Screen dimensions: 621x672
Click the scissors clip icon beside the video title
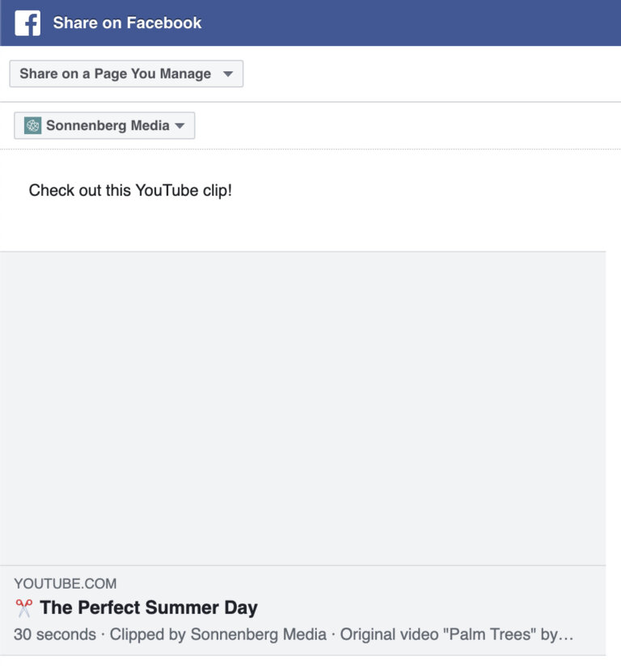(23, 606)
